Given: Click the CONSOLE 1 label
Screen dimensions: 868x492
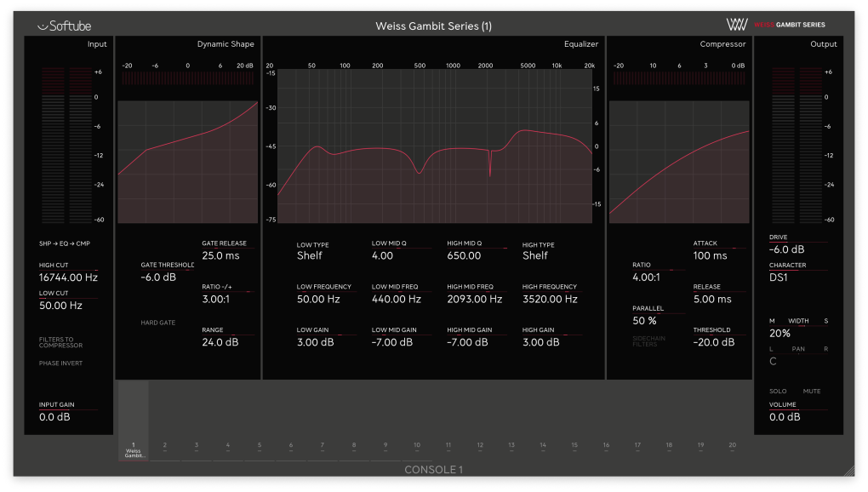Looking at the screenshot, I should [433, 470].
